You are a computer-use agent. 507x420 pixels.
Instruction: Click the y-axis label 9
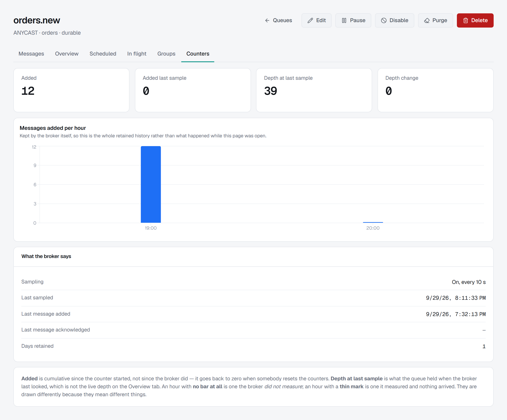coord(35,165)
